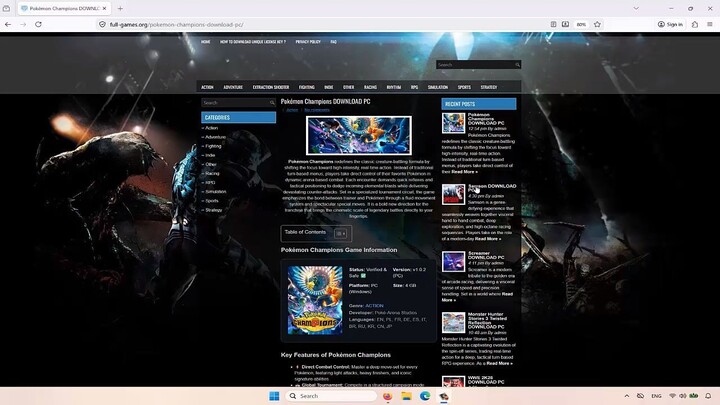Image resolution: width=720 pixels, height=405 pixels.
Task: Go forward with the browser arrow
Action: coord(23,24)
